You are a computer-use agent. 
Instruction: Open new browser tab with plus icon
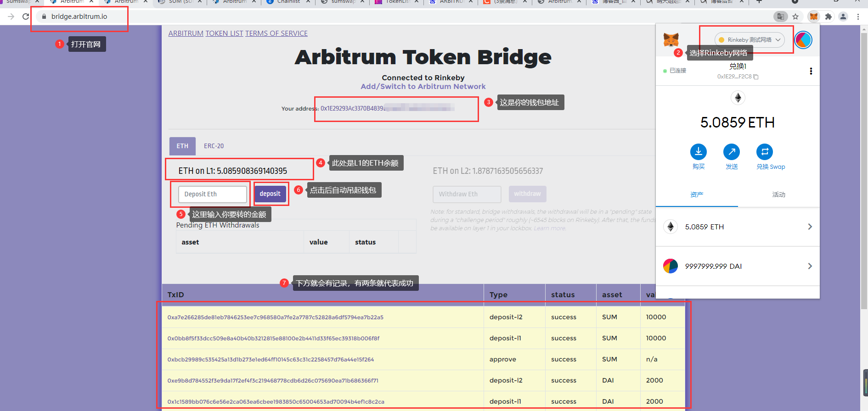(759, 2)
